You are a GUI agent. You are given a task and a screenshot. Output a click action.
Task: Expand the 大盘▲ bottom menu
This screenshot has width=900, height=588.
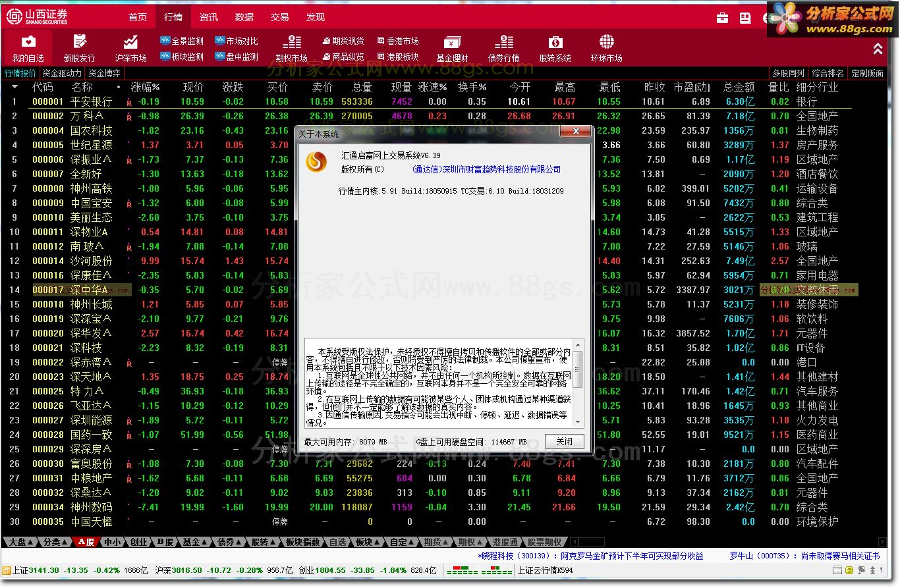pos(21,542)
